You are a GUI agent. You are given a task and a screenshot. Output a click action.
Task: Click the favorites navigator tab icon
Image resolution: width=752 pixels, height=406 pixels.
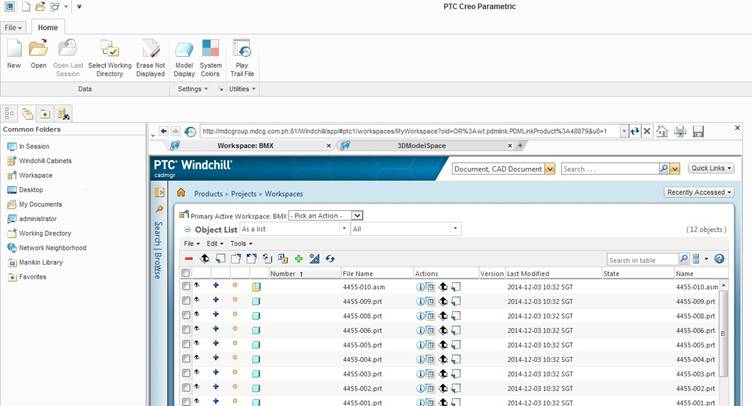(45, 114)
